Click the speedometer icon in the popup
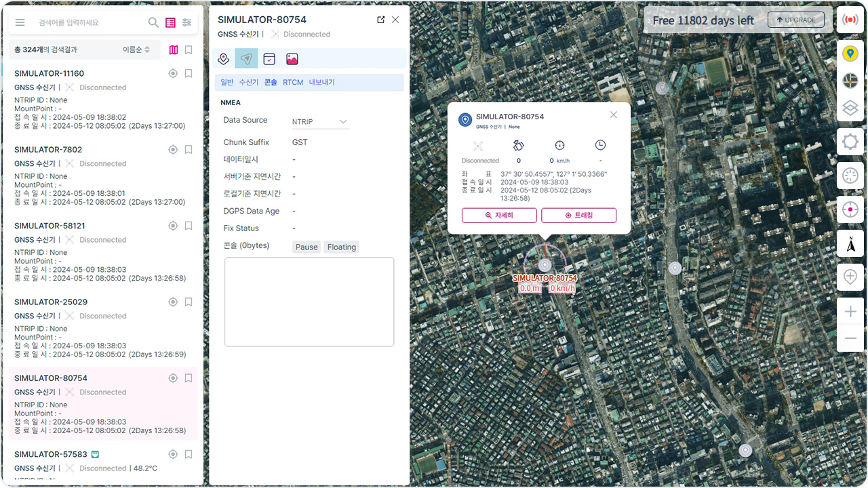This screenshot has width=868, height=488. (x=559, y=145)
